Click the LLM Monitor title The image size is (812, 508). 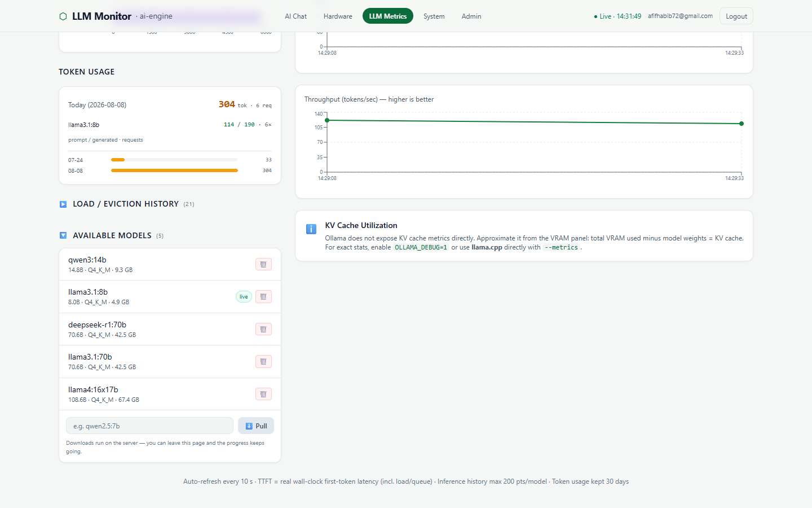101,16
